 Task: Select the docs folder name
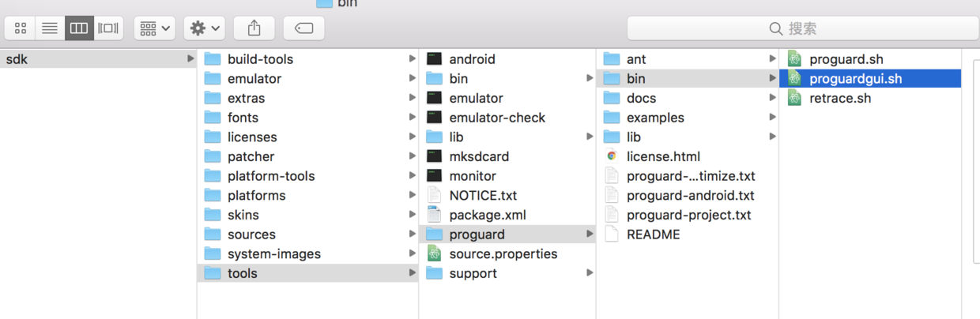click(x=641, y=98)
